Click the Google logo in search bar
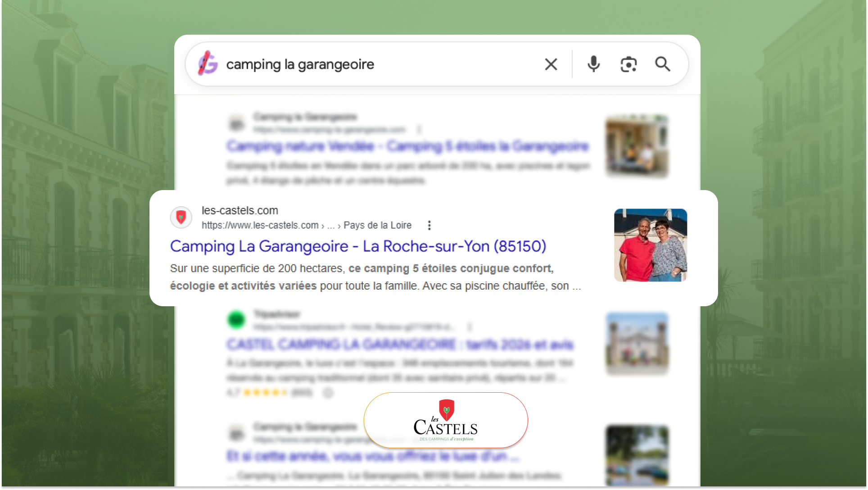The width and height of the screenshot is (868, 490). click(x=208, y=64)
